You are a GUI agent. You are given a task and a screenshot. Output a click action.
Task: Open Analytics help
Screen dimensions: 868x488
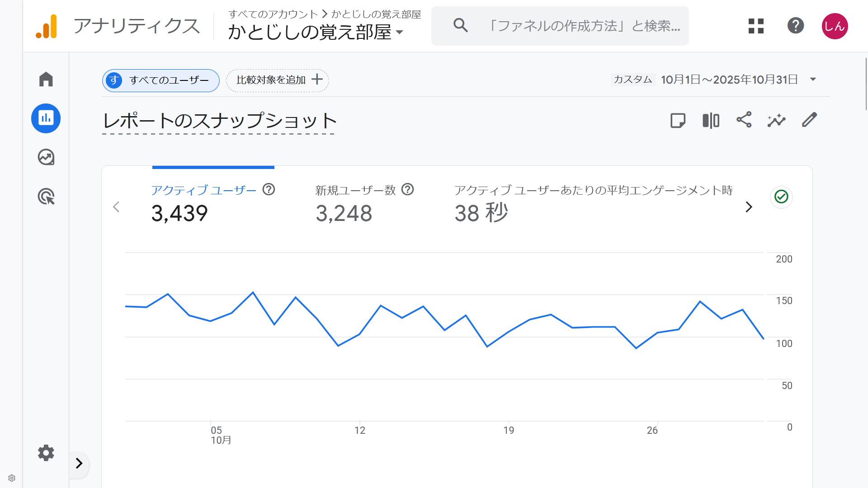(796, 26)
